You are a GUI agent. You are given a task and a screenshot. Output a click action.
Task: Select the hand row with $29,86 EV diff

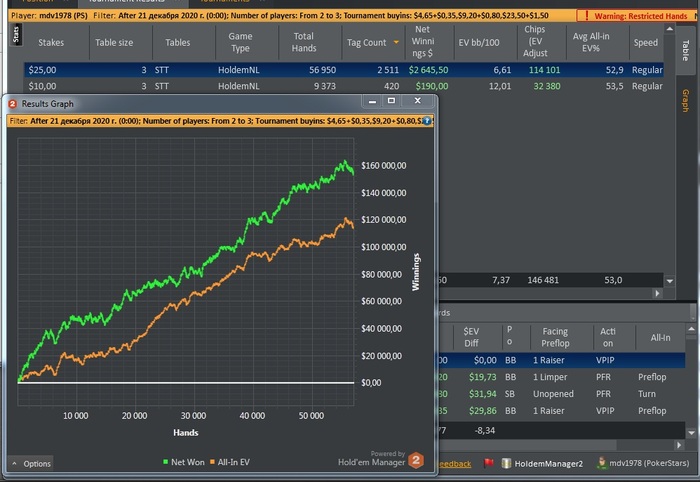562,411
